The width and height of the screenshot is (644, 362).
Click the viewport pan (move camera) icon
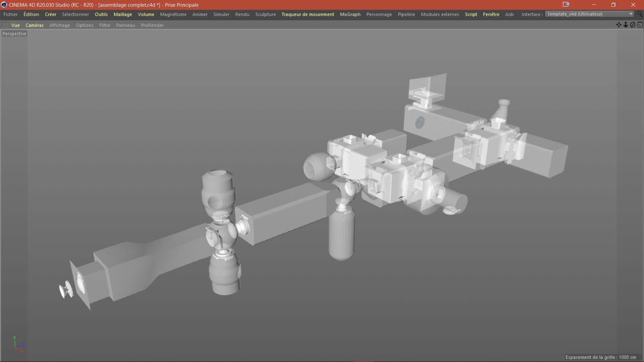[619, 25]
